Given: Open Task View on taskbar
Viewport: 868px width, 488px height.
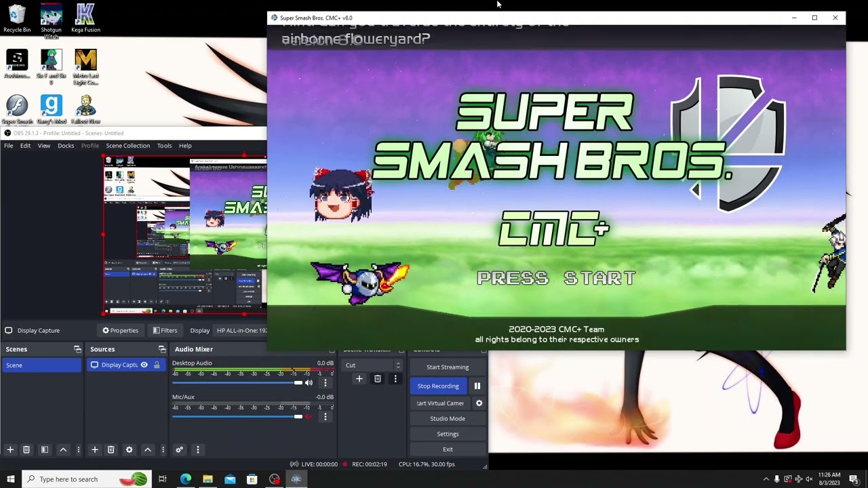Looking at the screenshot, I should click(x=163, y=479).
